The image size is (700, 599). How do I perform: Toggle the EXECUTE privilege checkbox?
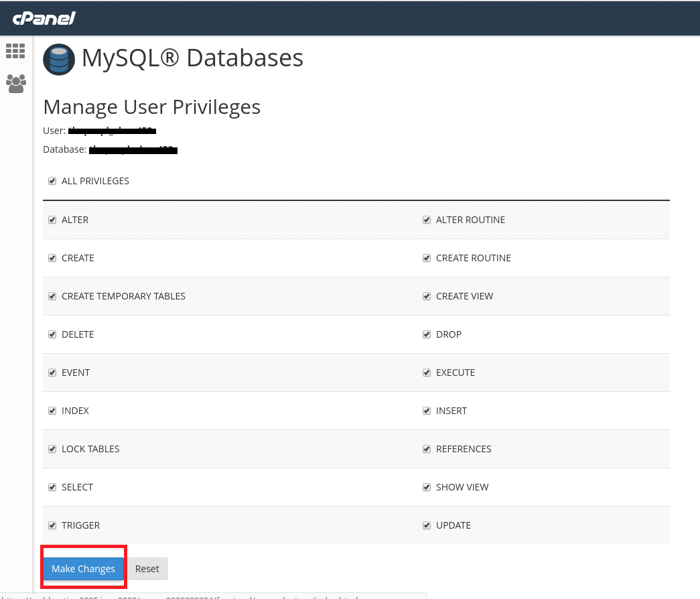click(427, 373)
